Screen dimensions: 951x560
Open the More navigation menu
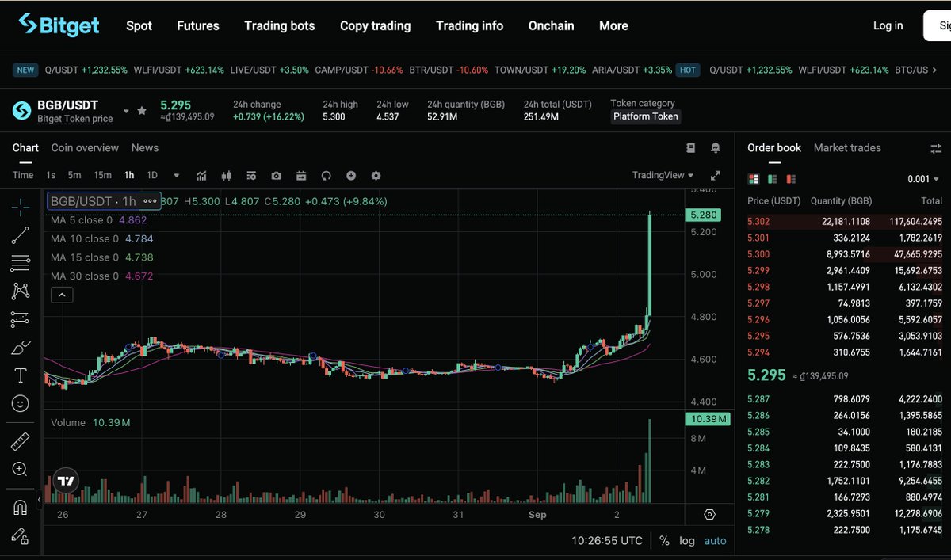[613, 25]
